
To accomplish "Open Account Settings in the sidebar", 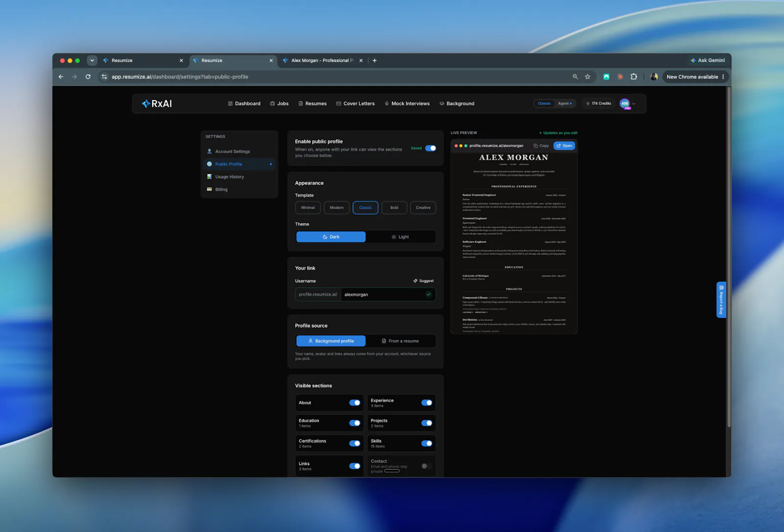I will (239, 151).
